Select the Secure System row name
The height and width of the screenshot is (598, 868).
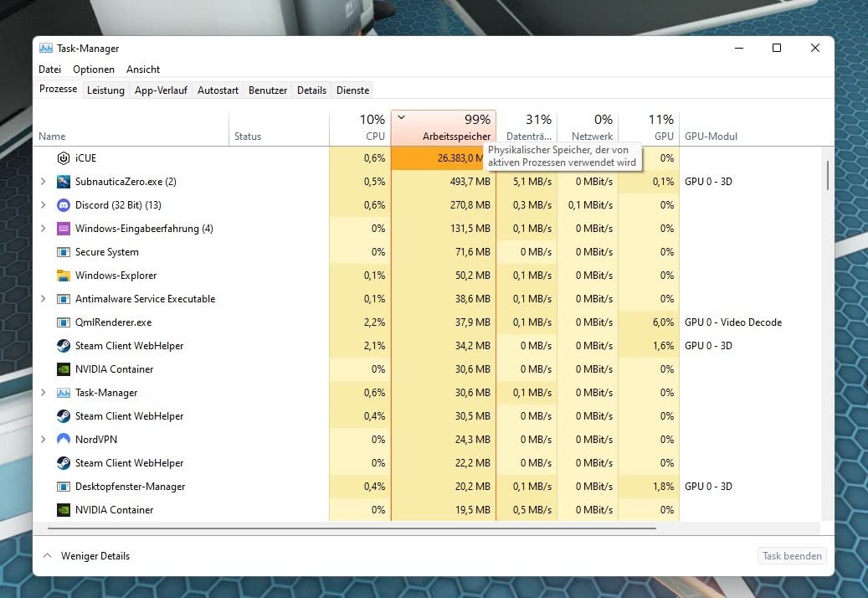tap(107, 252)
